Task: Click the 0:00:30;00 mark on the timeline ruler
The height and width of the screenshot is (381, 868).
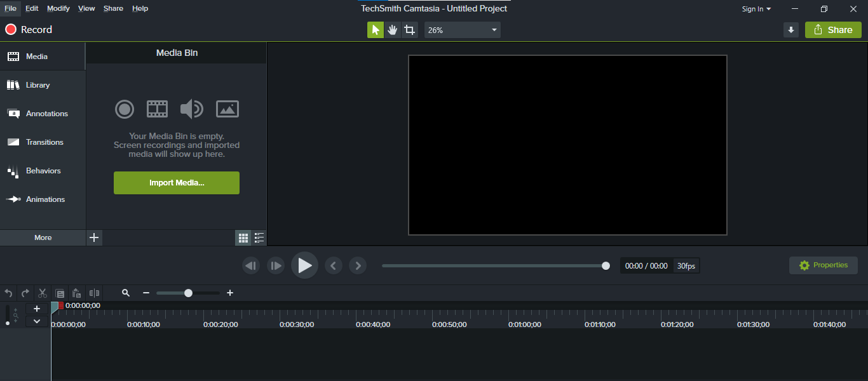Action: point(296,324)
